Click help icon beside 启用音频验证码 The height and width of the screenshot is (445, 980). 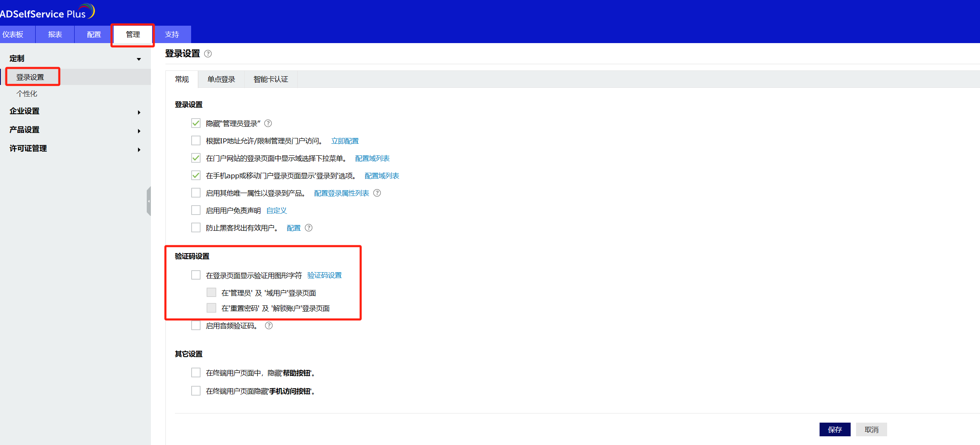tap(269, 326)
